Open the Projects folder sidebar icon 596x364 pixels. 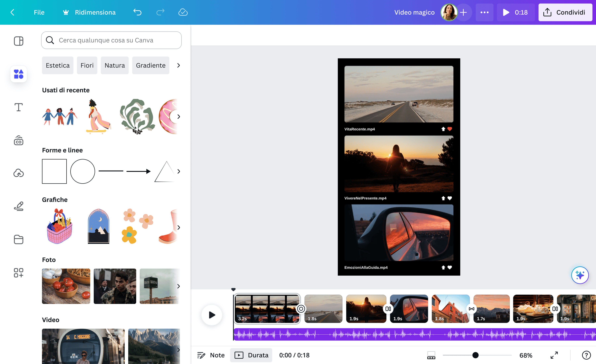click(19, 239)
